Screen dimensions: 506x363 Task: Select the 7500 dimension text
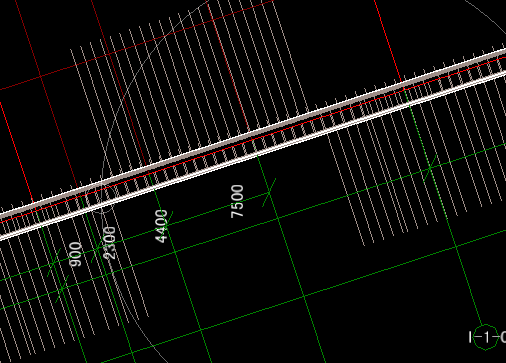(x=237, y=201)
